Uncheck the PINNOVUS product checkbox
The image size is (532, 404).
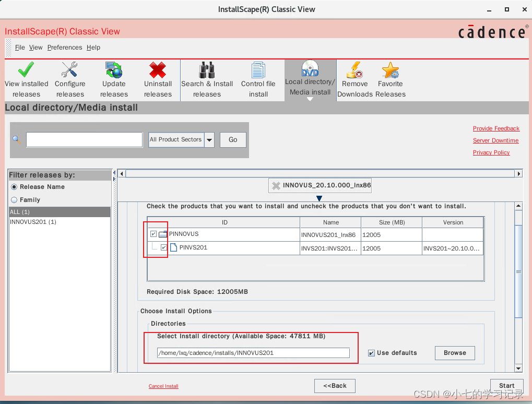click(x=153, y=234)
